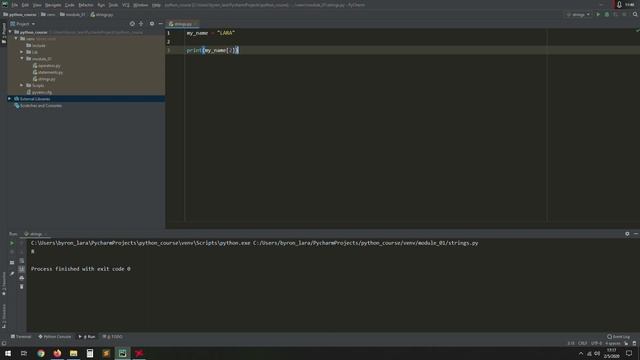Open the Python Console tool window tab
640x360 pixels.
[55, 337]
